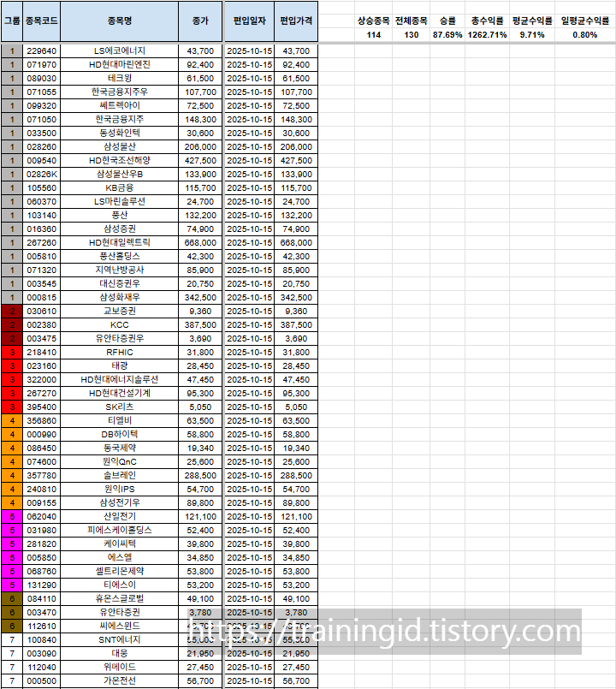The height and width of the screenshot is (689, 616).
Task: Select stock name 동국제약
Action: [120, 448]
